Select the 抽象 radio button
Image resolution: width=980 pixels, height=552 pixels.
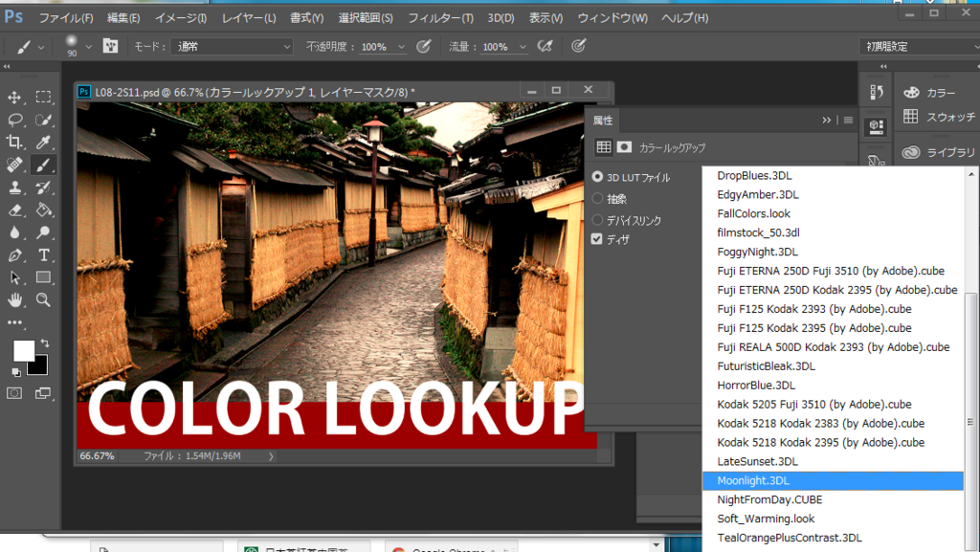[598, 199]
